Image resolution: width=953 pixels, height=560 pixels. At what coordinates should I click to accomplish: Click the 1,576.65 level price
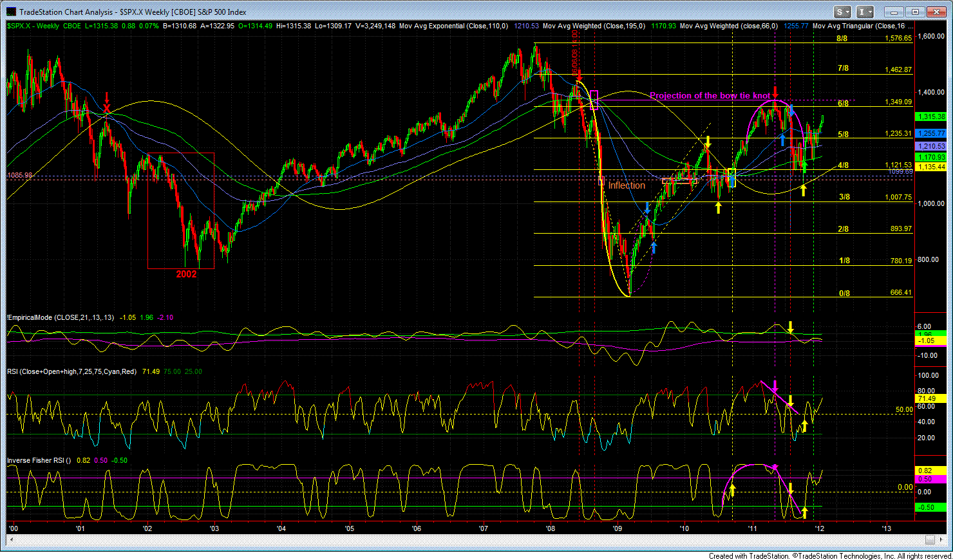coord(899,39)
